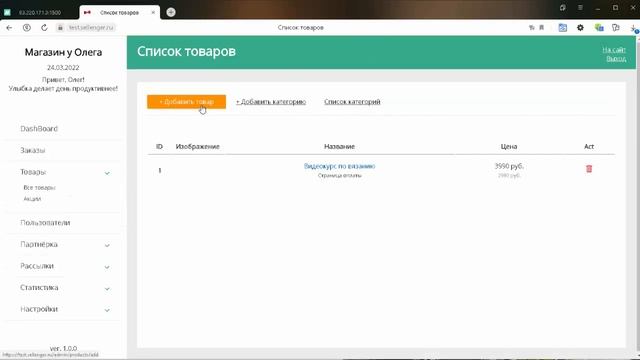640x360 pixels.
Task: Click the 3990 руб. price
Action: pos(509,166)
